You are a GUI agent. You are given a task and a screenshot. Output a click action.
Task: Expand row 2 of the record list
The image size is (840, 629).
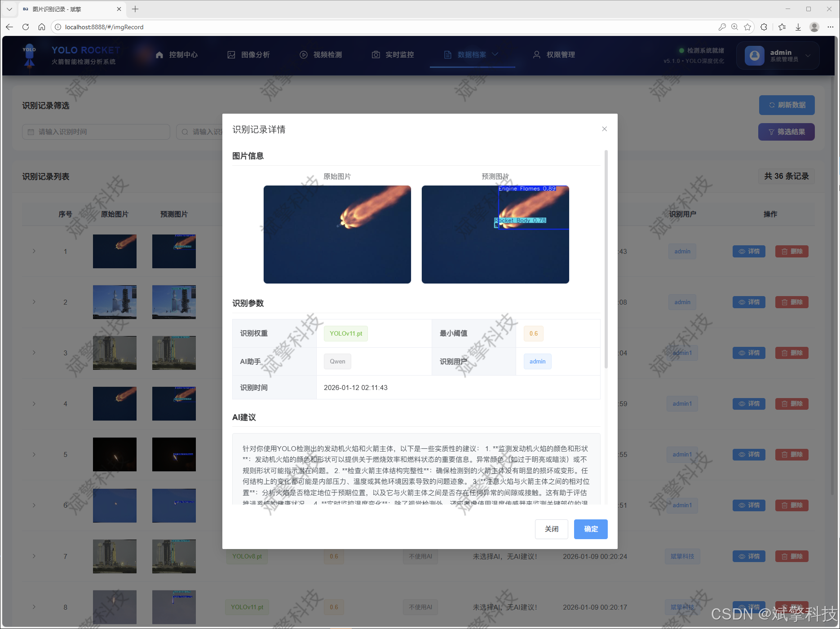[34, 302]
